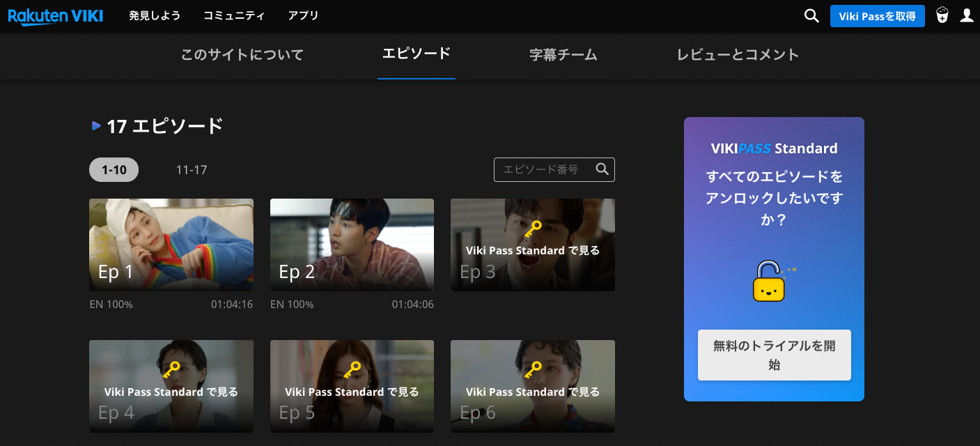Open the アプリ menu
The height and width of the screenshot is (446, 980).
(303, 15)
